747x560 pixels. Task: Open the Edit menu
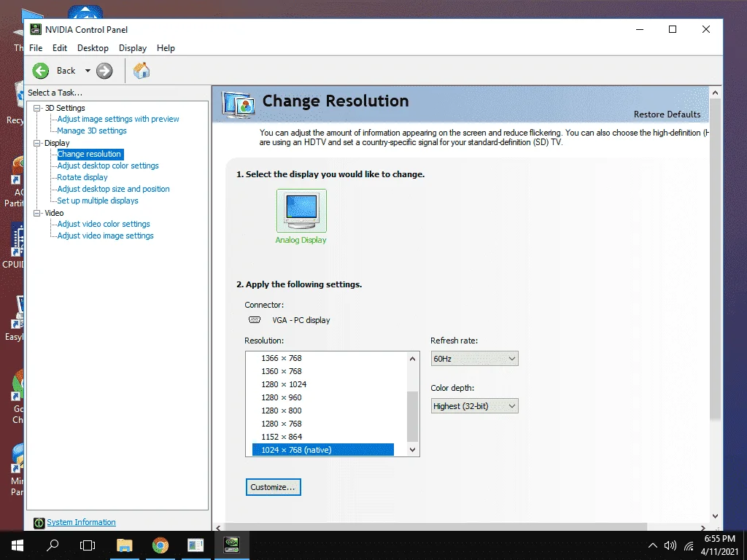click(x=60, y=48)
